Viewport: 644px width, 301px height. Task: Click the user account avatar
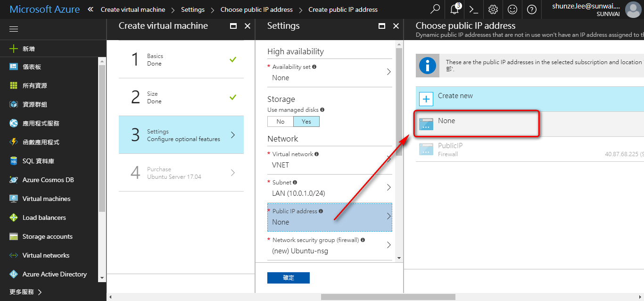pyautogui.click(x=633, y=9)
